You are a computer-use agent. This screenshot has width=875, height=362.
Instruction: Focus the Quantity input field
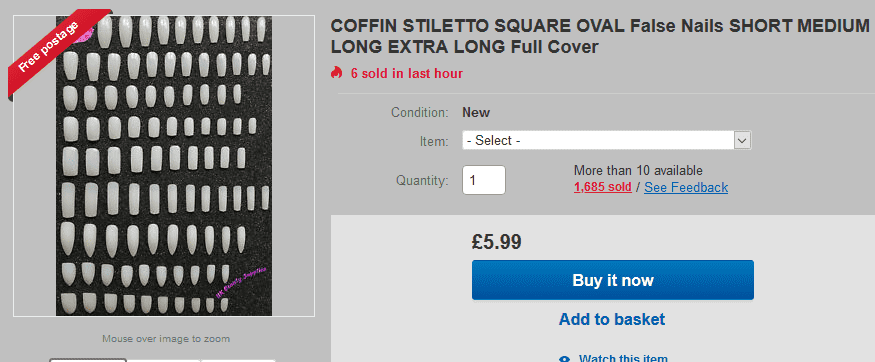[484, 180]
